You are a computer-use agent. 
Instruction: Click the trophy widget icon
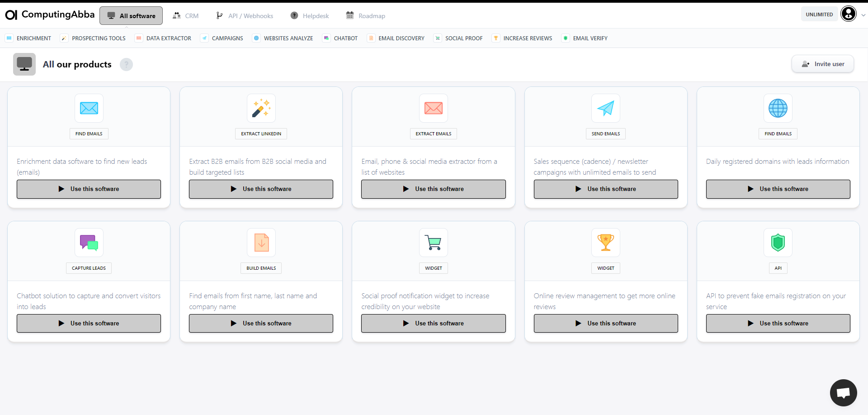point(606,243)
